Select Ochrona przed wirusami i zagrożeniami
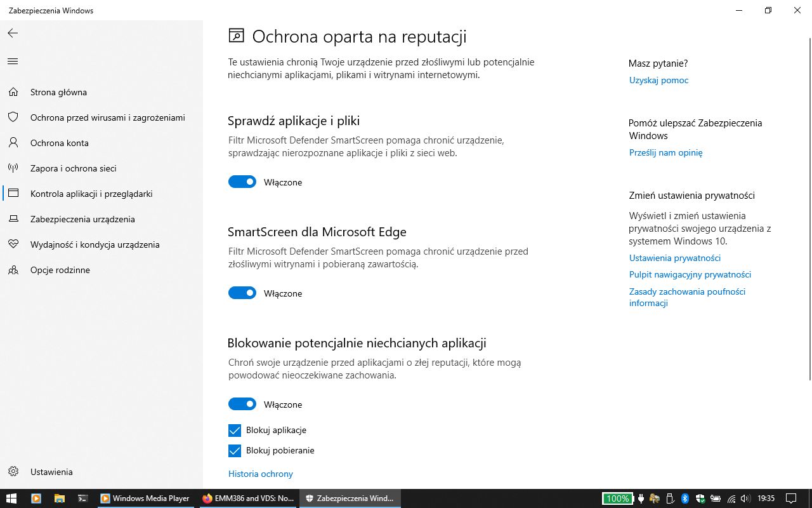 point(101,117)
